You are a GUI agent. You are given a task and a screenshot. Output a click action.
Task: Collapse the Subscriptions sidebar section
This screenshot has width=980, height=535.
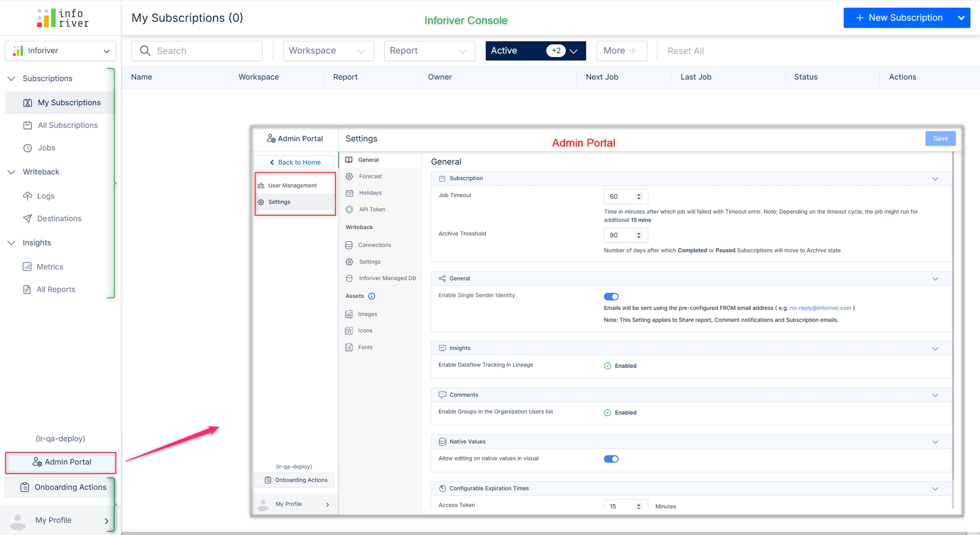(x=11, y=78)
